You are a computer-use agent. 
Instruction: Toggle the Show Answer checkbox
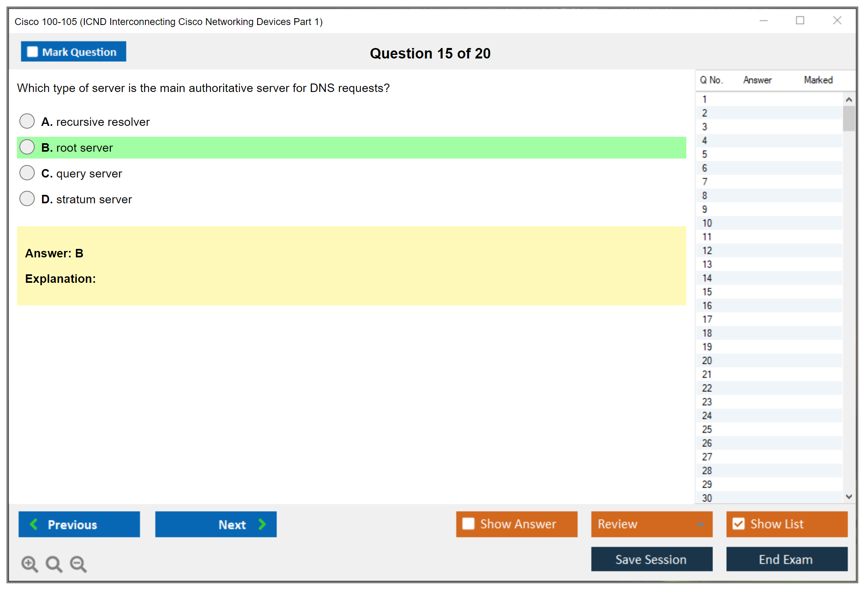[468, 524]
